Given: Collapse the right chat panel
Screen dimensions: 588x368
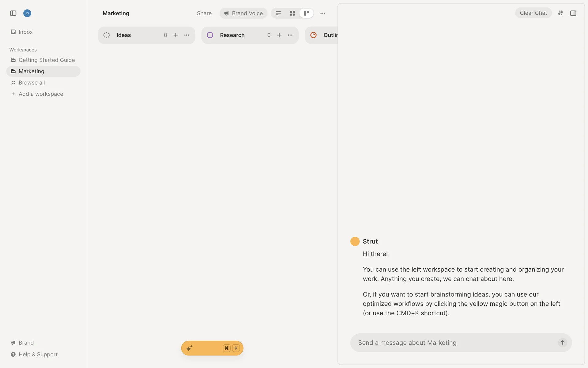Looking at the screenshot, I should pyautogui.click(x=573, y=13).
